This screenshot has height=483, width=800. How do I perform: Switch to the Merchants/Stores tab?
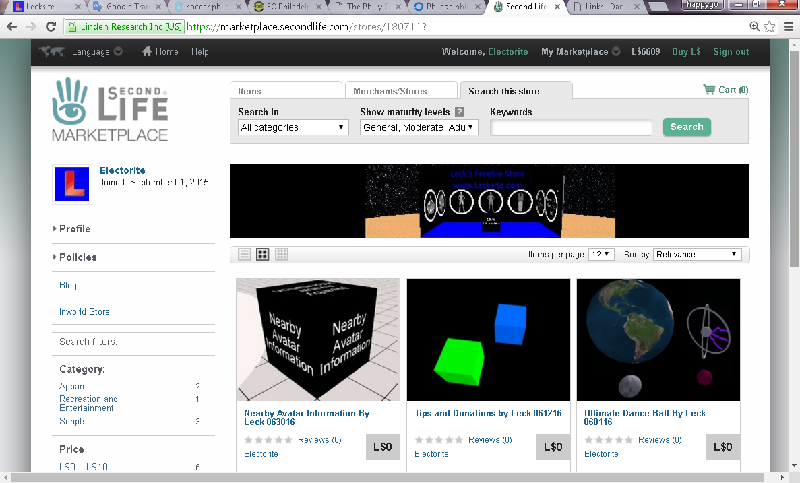click(x=402, y=91)
